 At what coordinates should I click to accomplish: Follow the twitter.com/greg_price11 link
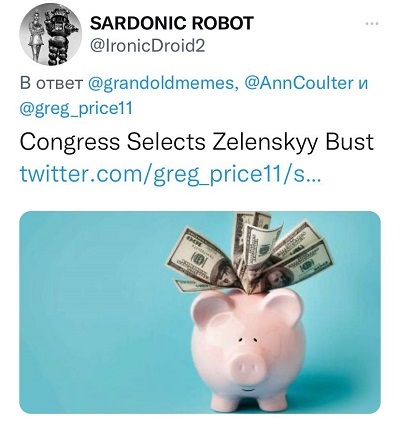coord(170,174)
